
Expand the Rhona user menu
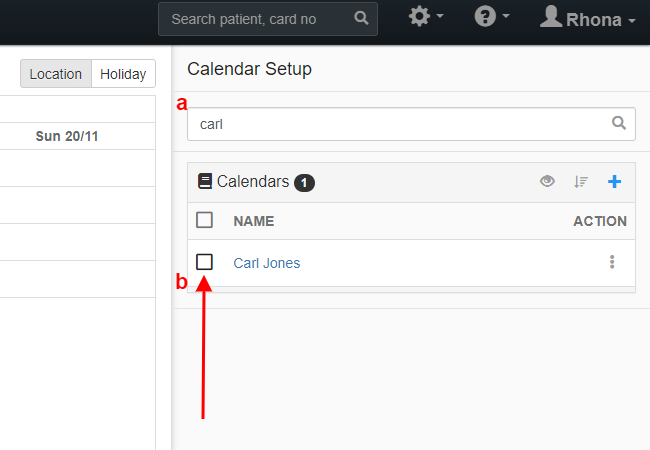coord(587,17)
